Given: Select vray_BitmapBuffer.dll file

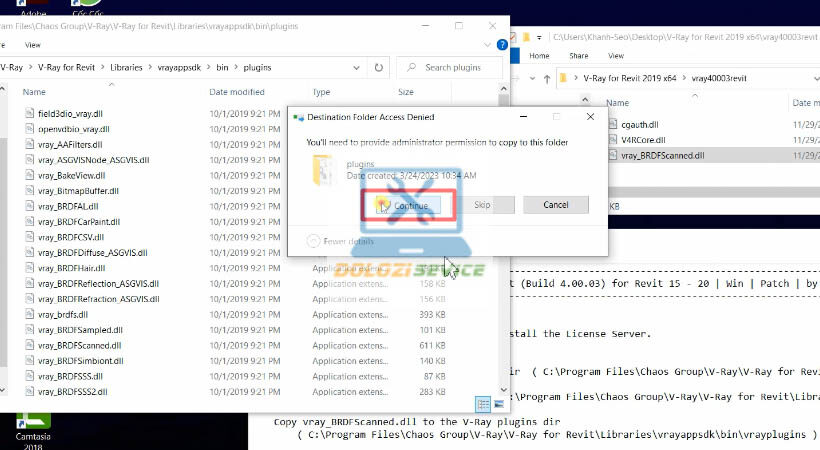Looking at the screenshot, I should (78, 190).
